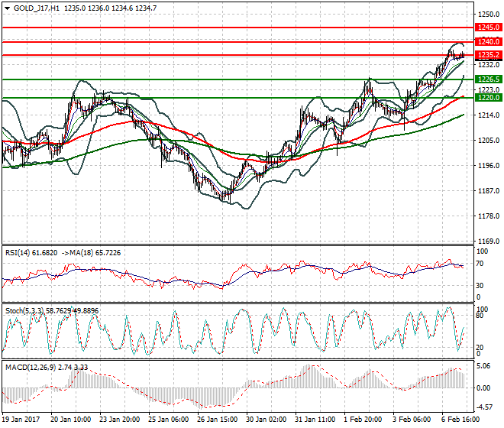This screenshot has width=504, height=428.
Task: Click the Stochastic scale value 20
Action: point(480,348)
